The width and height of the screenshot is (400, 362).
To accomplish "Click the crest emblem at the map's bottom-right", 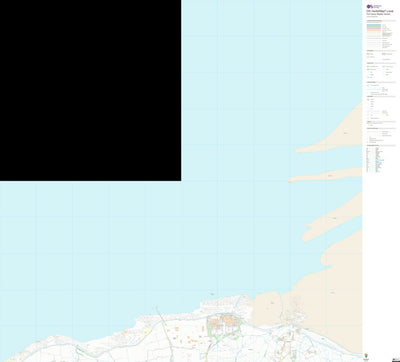I will click(366, 356).
